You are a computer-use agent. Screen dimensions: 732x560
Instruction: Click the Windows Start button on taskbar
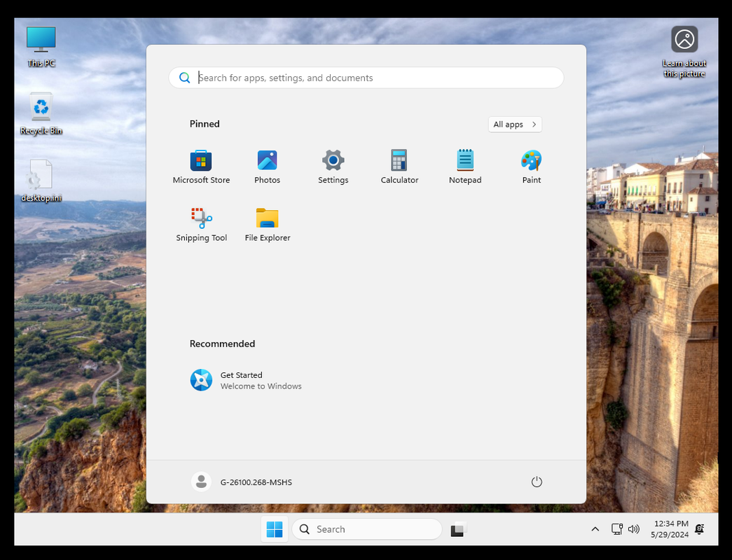tap(275, 528)
